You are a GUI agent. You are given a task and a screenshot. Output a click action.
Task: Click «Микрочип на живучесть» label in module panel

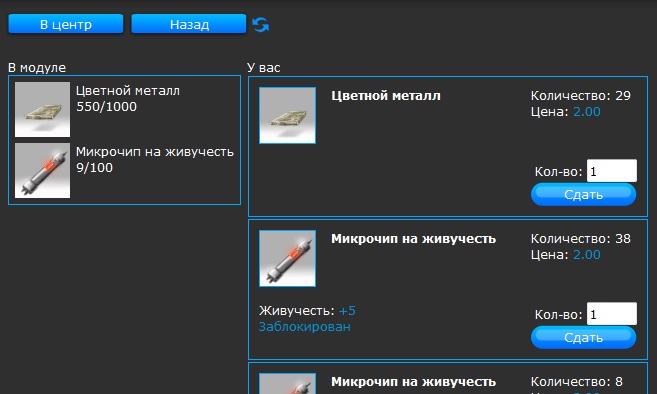(155, 152)
